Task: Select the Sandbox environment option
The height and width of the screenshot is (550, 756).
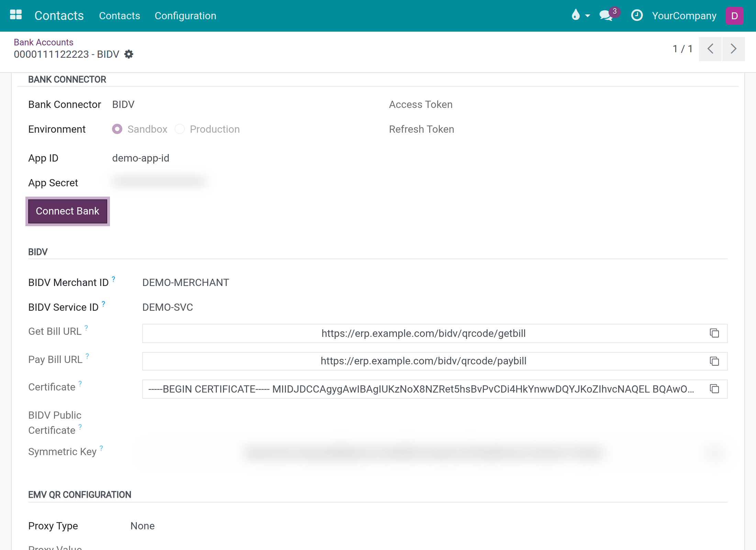Action: pos(117,129)
